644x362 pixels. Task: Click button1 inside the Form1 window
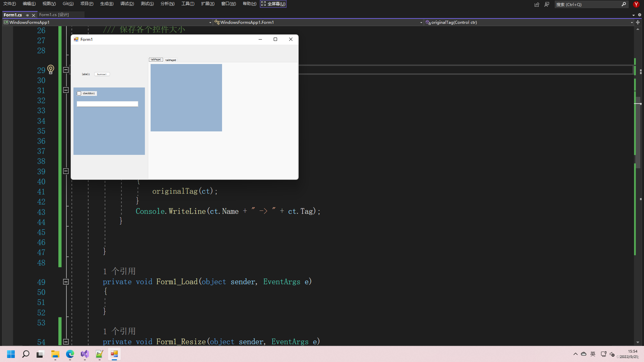pyautogui.click(x=102, y=74)
